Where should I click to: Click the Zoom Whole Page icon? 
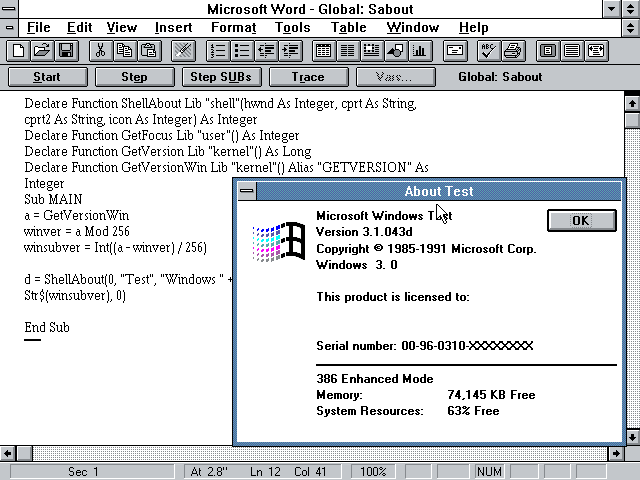(x=548, y=51)
